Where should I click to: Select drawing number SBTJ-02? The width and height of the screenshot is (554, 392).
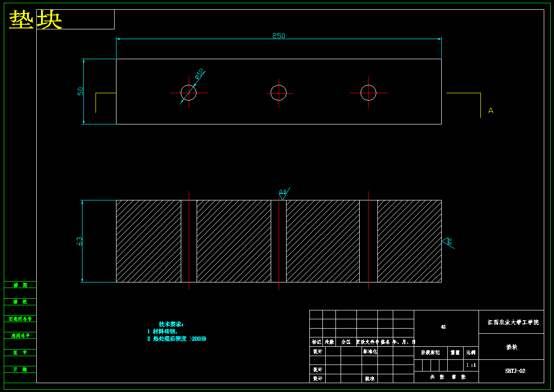515,371
